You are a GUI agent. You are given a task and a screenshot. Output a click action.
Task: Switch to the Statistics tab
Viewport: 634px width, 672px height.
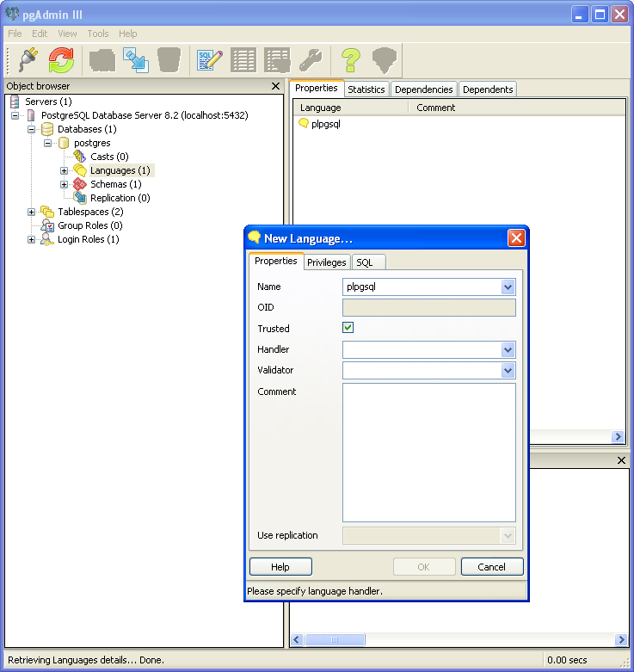coord(366,89)
